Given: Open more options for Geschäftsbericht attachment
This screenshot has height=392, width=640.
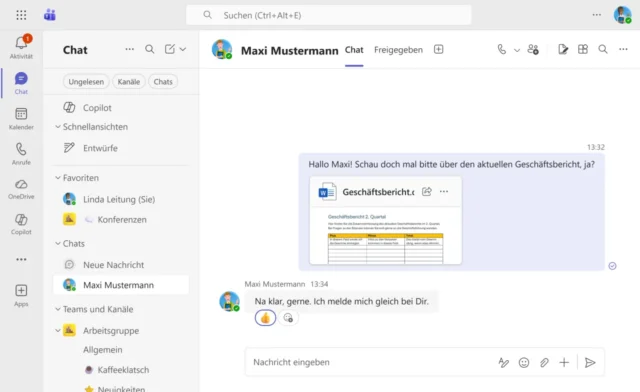Looking at the screenshot, I should pos(444,192).
